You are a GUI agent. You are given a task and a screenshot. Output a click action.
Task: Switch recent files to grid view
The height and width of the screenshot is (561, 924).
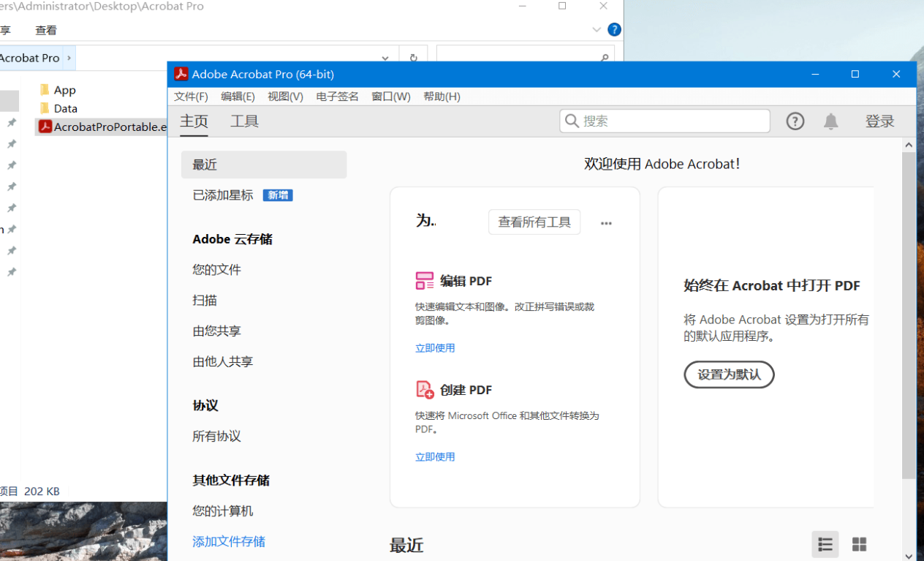click(859, 544)
